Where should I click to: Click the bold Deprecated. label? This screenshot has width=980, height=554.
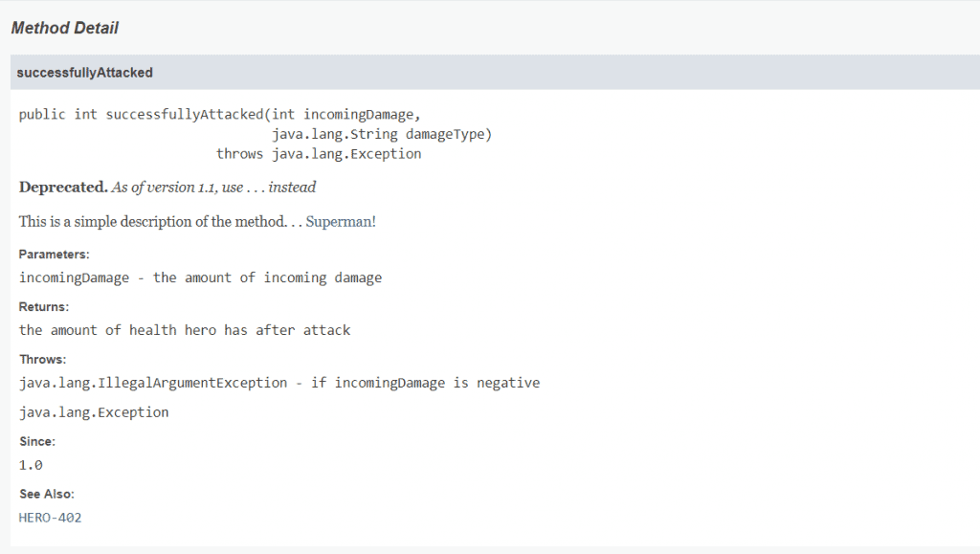63,188
